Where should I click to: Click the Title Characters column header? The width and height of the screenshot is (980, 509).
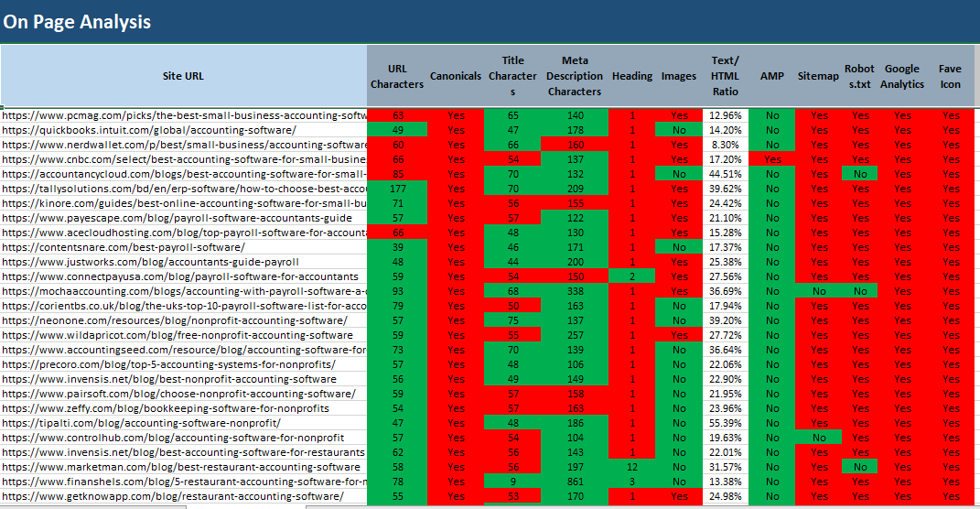[512, 76]
